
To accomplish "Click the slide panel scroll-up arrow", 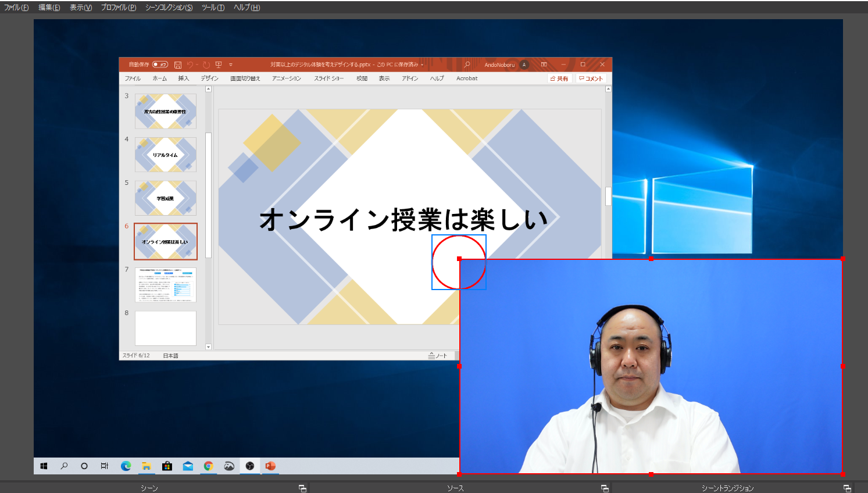I will click(x=209, y=89).
